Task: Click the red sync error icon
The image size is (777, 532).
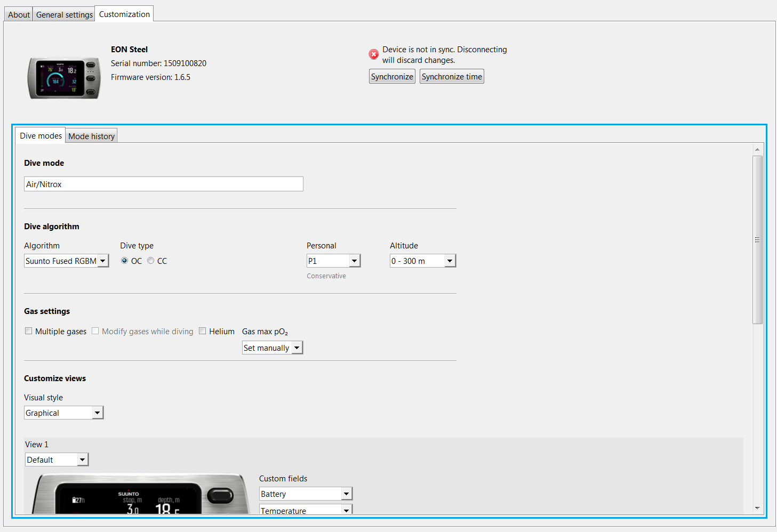Action: point(374,54)
